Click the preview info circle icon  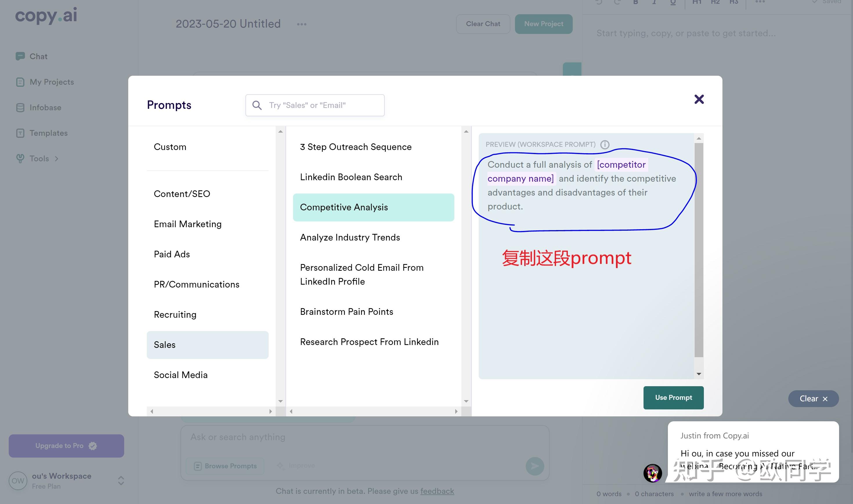pyautogui.click(x=605, y=145)
